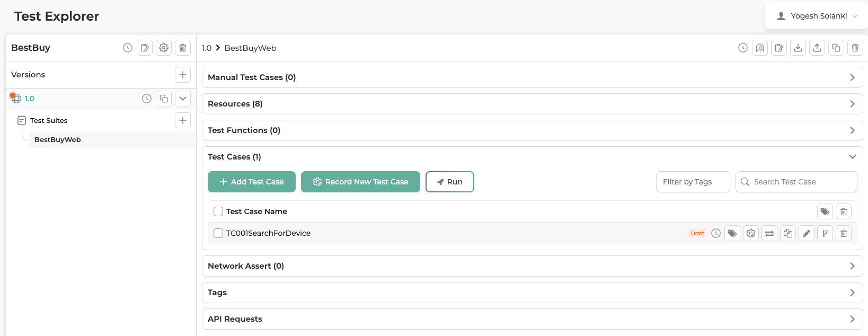The height and width of the screenshot is (336, 868).
Task: Click the globe icon for version 1.0
Action: pyautogui.click(x=16, y=99)
